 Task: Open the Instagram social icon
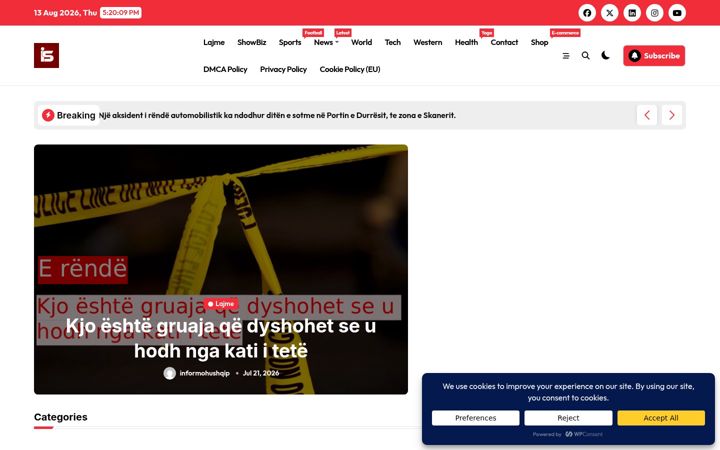coord(654,13)
